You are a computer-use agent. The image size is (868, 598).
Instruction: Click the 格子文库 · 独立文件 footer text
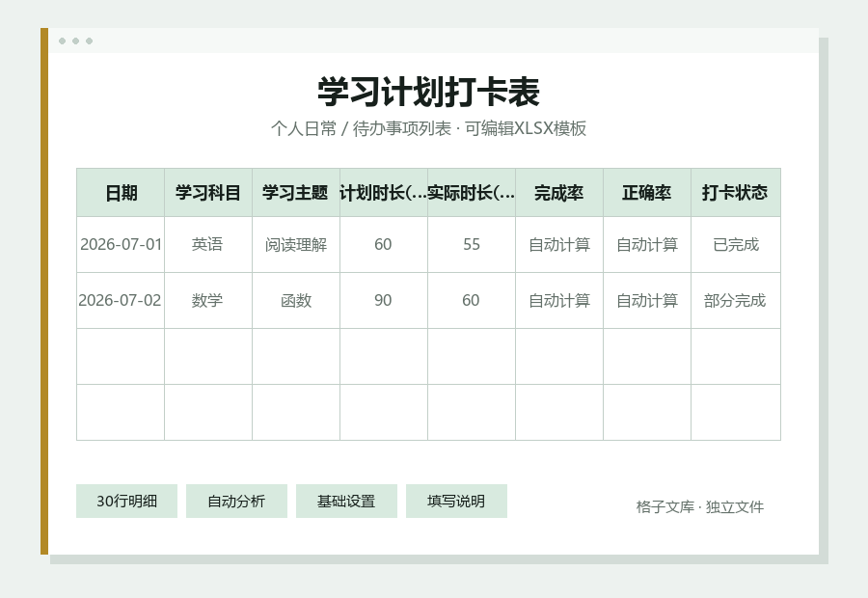700,506
